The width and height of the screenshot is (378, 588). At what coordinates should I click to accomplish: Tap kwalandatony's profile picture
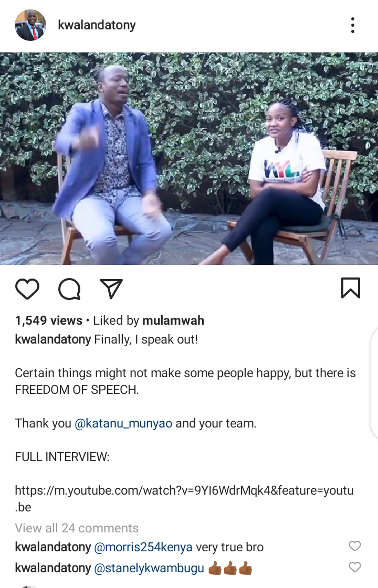click(x=30, y=25)
